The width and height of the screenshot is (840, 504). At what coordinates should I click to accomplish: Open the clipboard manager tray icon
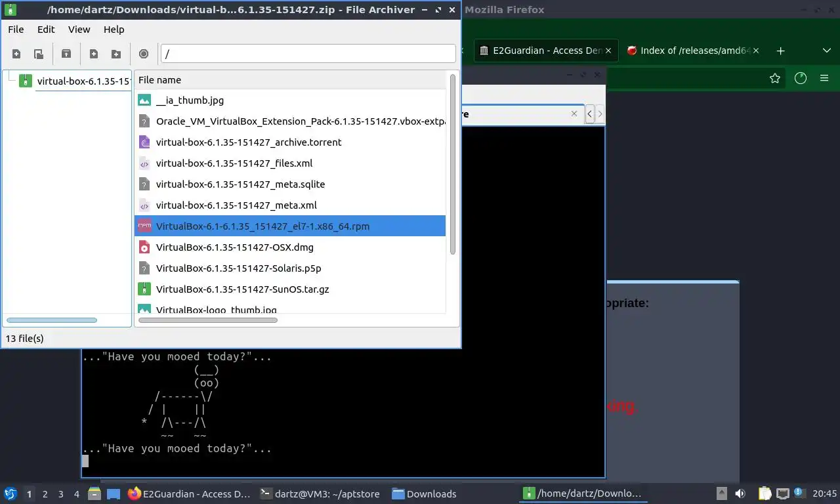[x=765, y=493]
